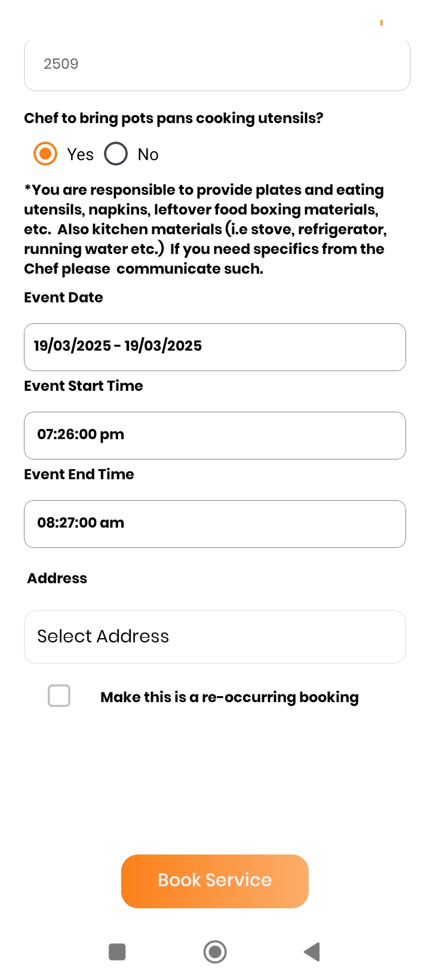
Task: Change the 07:26:00 pm start time
Action: [215, 435]
